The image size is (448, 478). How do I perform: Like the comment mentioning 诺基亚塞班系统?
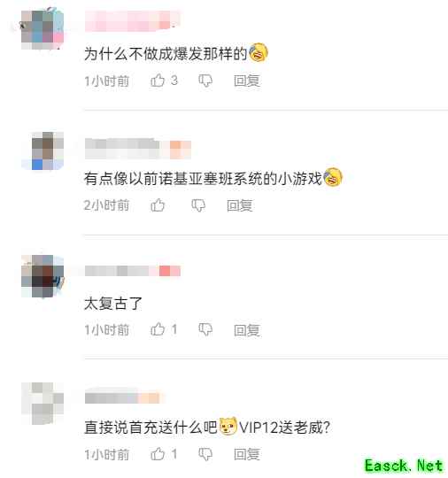pos(158,205)
